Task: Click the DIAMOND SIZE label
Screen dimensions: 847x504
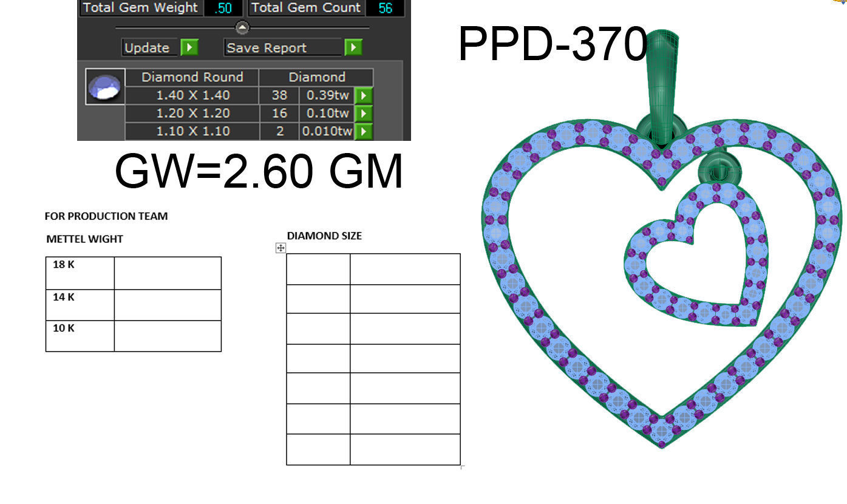Action: tap(324, 236)
